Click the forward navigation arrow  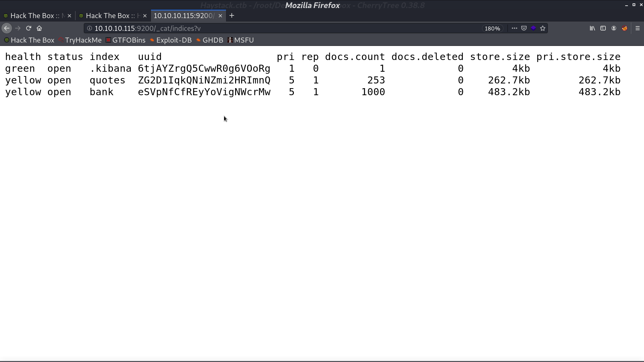pos(18,28)
